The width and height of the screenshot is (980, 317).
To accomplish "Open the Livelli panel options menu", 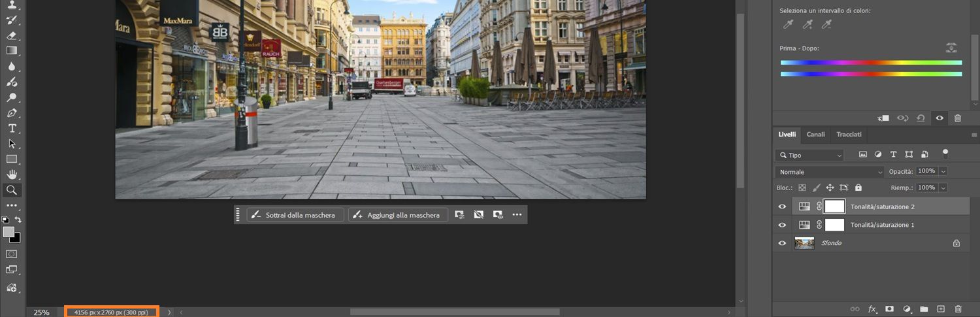I will pyautogui.click(x=973, y=135).
